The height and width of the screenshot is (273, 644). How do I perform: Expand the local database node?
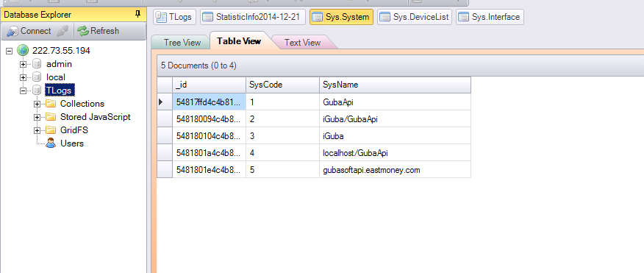click(x=23, y=78)
